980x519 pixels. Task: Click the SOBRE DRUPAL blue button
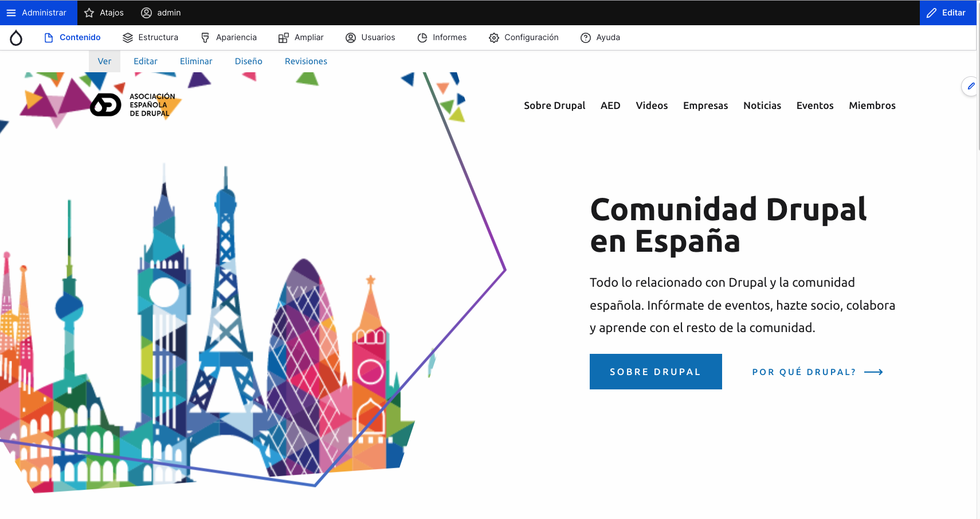click(656, 372)
